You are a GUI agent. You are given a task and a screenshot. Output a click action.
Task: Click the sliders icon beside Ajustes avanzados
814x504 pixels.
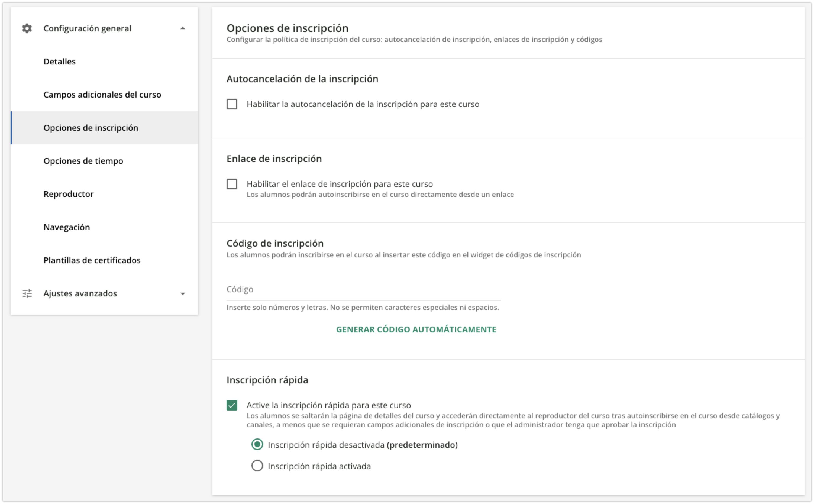pyautogui.click(x=27, y=293)
